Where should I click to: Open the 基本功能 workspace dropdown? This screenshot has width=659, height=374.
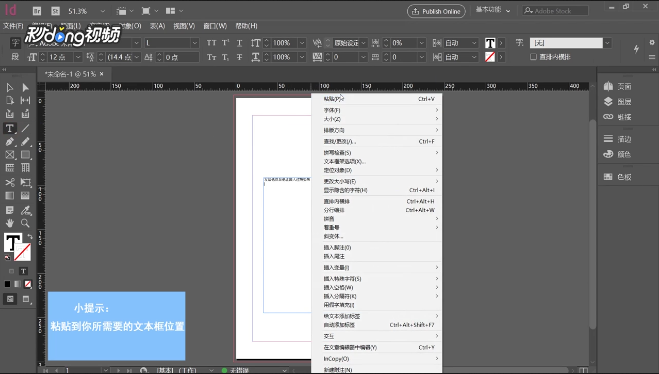(x=493, y=10)
